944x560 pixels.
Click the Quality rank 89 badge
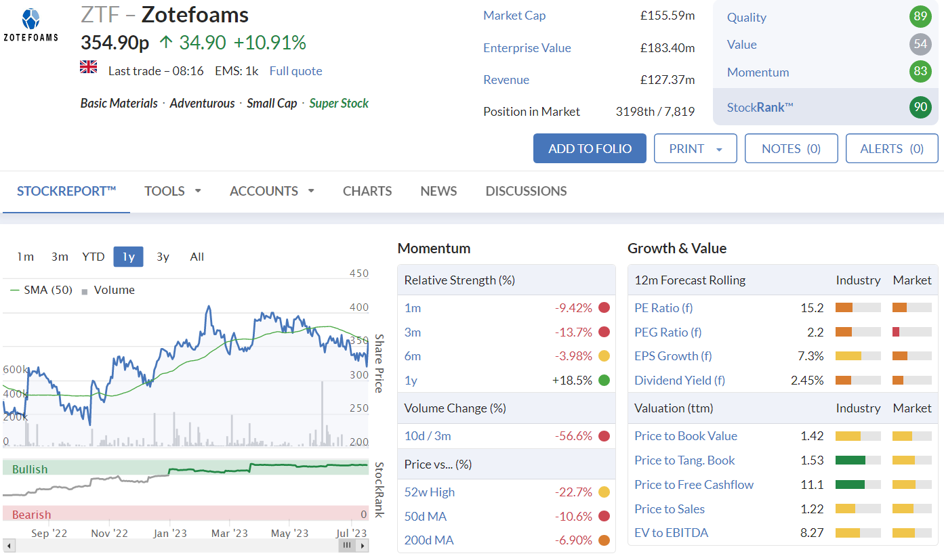pyautogui.click(x=920, y=17)
